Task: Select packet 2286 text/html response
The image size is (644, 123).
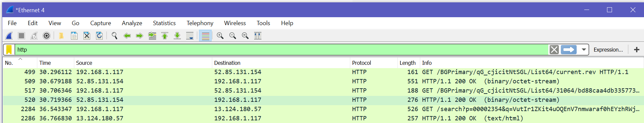Action: point(323,118)
